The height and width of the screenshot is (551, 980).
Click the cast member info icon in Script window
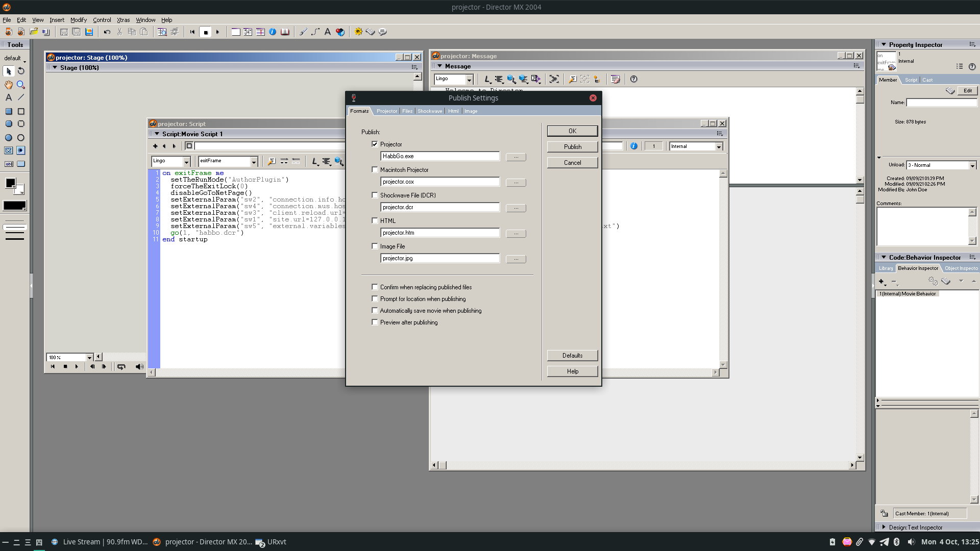pyautogui.click(x=633, y=146)
